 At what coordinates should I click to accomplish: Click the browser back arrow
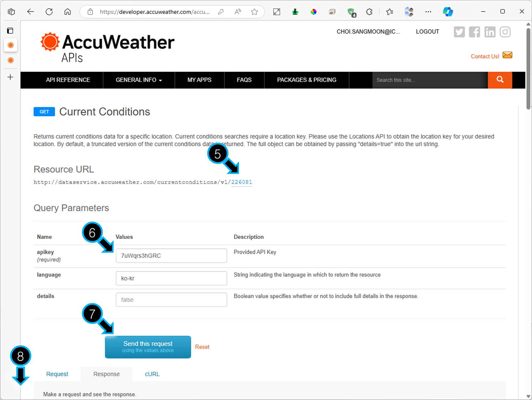[31, 12]
